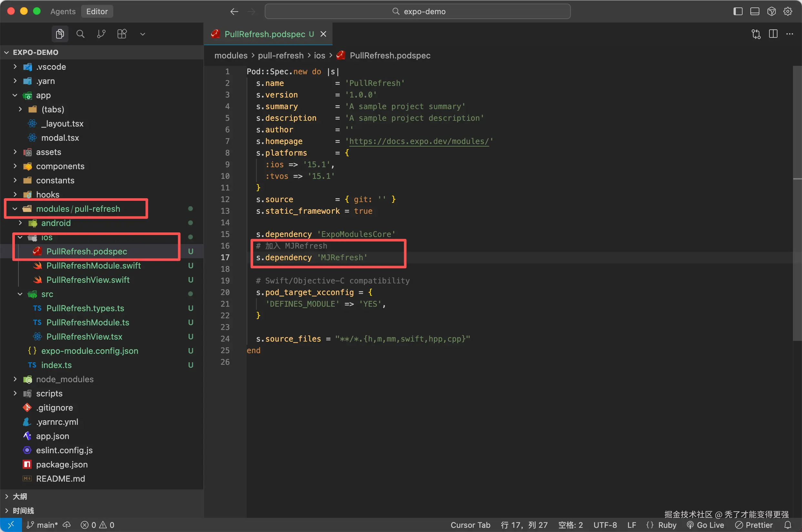802x532 pixels.
Task: Open the Search icon in sidebar
Action: point(80,34)
